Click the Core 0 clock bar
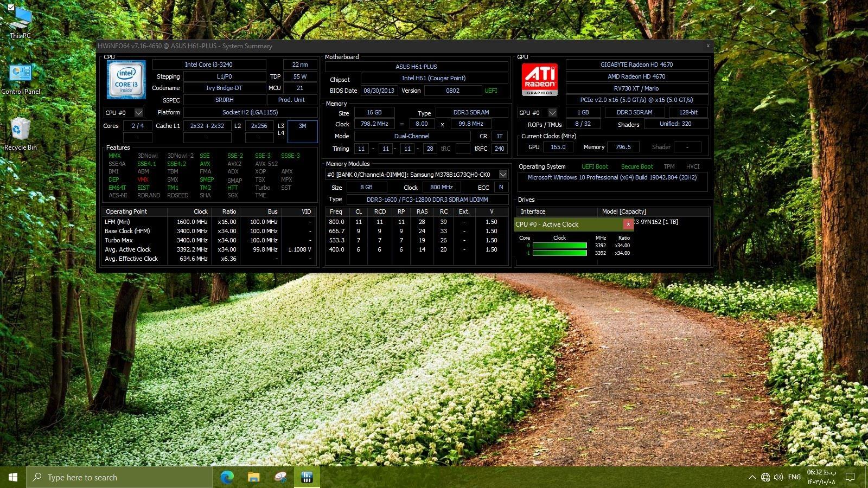The width and height of the screenshot is (868, 488). coord(559,246)
